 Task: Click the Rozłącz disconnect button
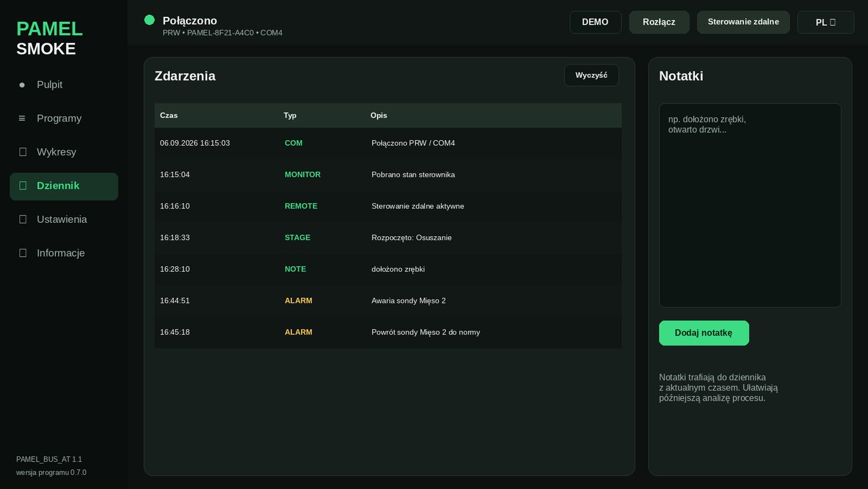point(659,22)
